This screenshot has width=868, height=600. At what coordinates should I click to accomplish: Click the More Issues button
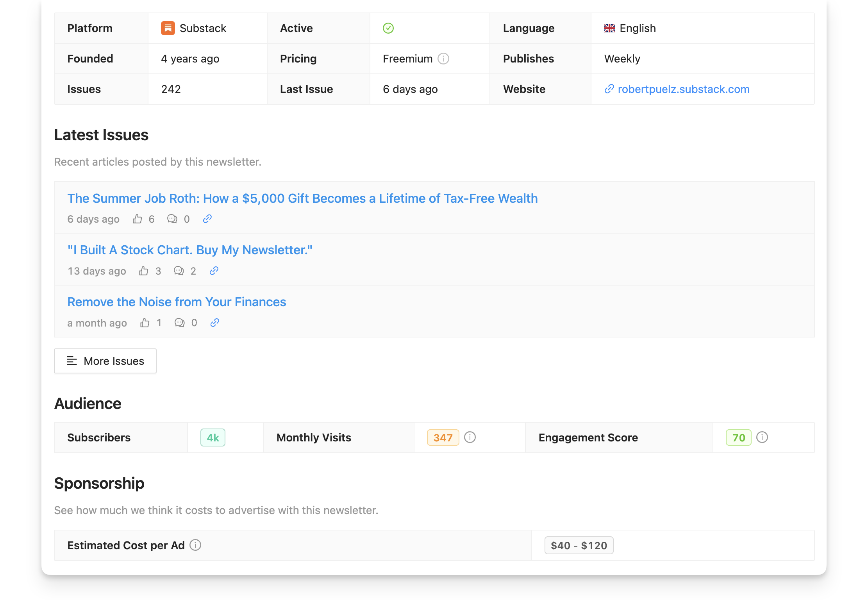pyautogui.click(x=105, y=361)
